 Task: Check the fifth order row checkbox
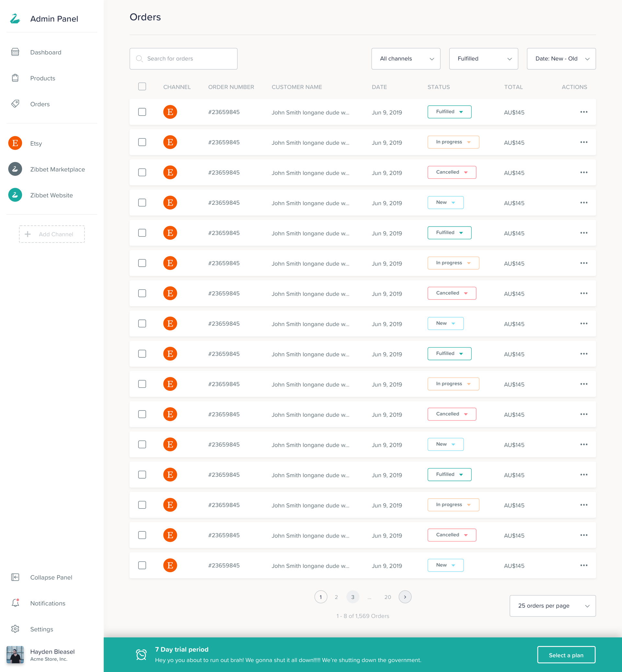(142, 233)
